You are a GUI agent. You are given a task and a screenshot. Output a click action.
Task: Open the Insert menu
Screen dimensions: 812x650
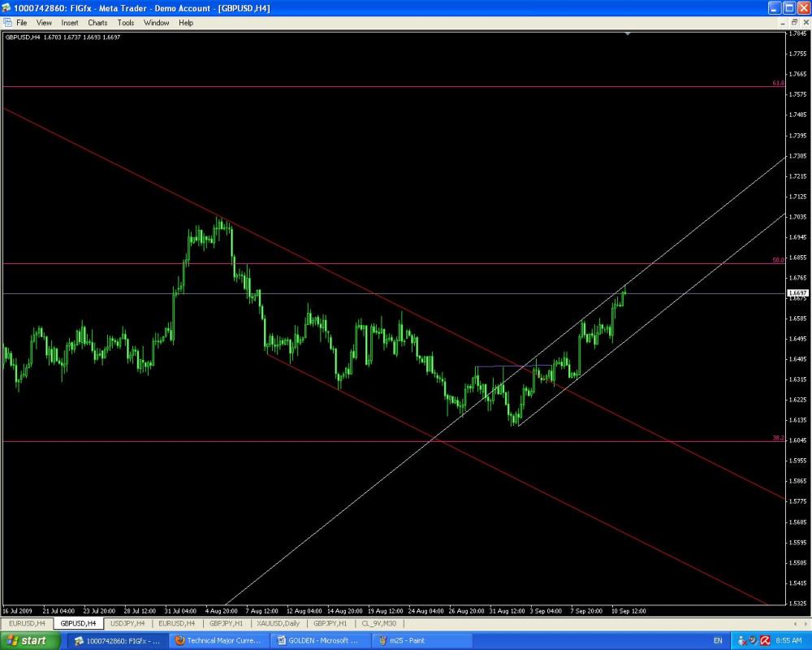[70, 23]
